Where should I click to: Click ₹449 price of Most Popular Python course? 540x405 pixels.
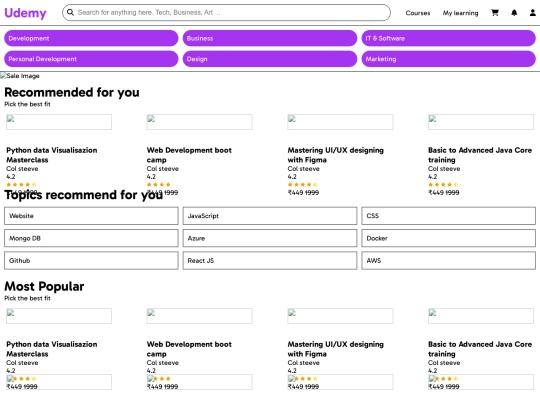pos(15,387)
